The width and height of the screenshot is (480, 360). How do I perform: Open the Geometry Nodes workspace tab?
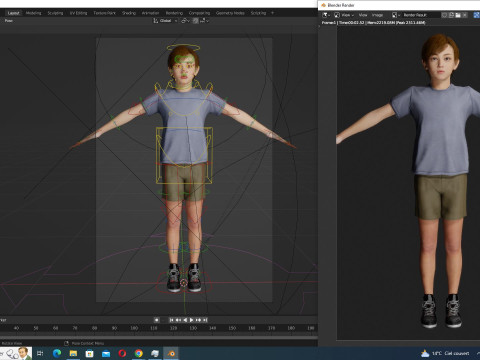click(230, 13)
